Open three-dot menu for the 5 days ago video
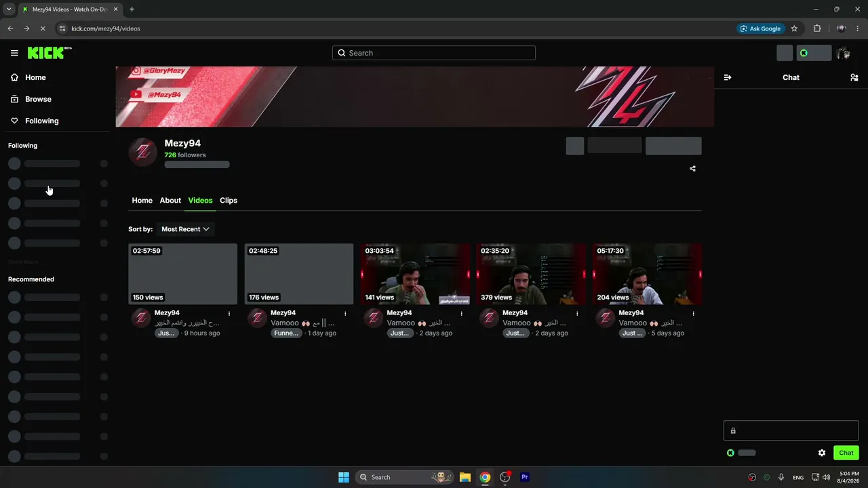Viewport: 868px width, 488px height. pyautogui.click(x=694, y=314)
